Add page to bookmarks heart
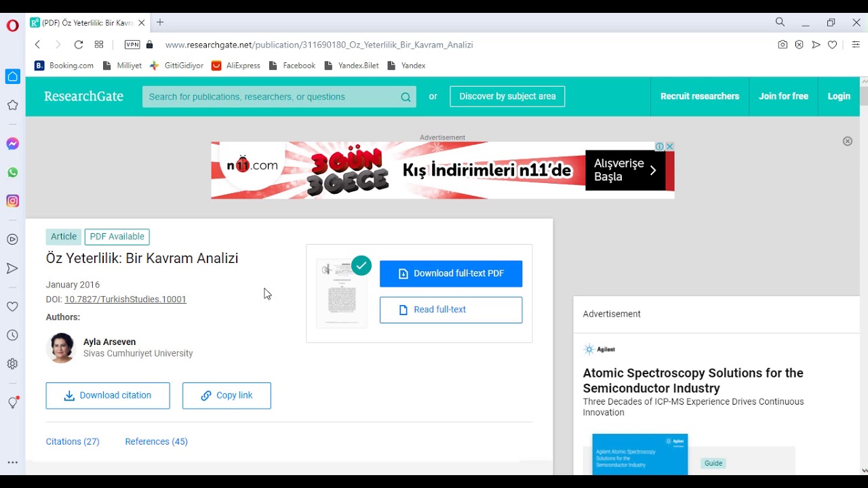 833,45
